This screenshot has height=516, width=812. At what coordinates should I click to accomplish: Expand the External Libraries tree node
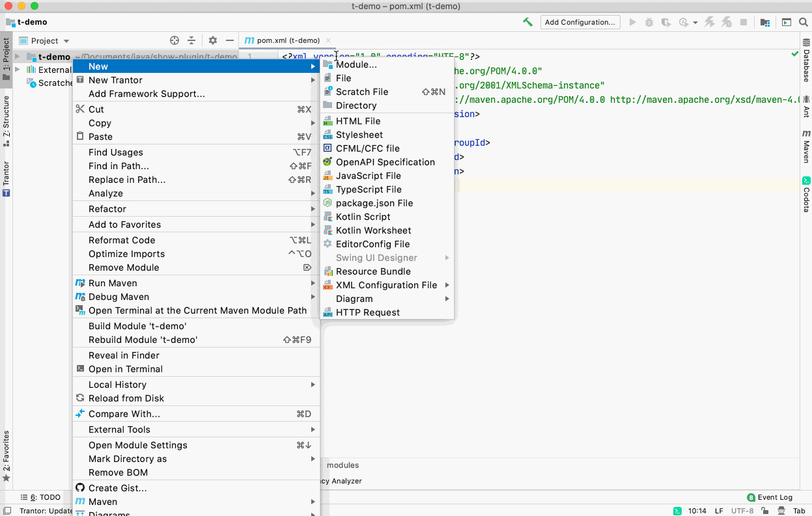18,70
